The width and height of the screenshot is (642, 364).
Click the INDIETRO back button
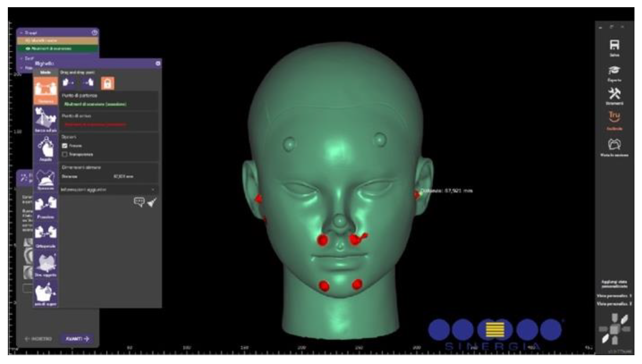tap(39, 339)
